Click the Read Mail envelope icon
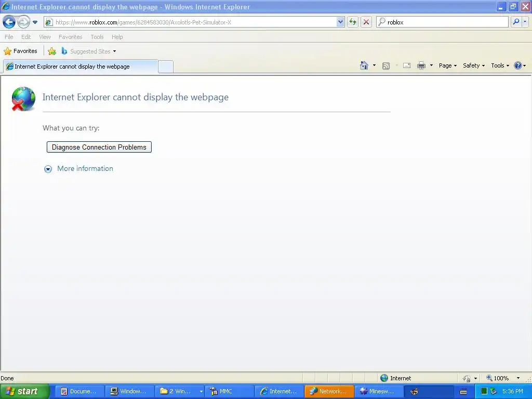Screen dimensions: 532x399 (x=406, y=65)
